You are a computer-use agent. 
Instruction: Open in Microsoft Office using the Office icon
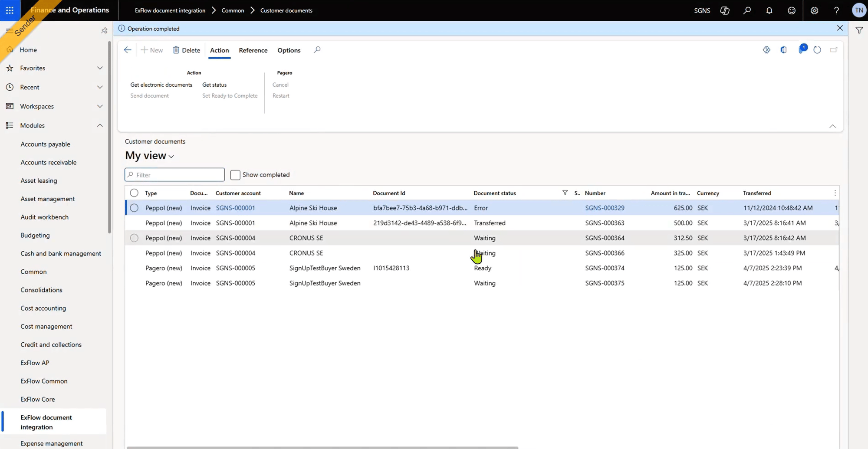coord(783,49)
